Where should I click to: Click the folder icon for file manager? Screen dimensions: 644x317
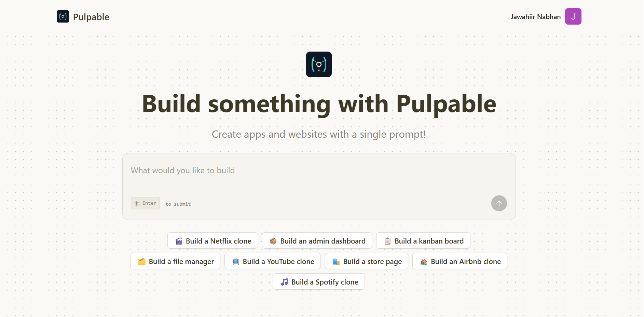pos(142,262)
